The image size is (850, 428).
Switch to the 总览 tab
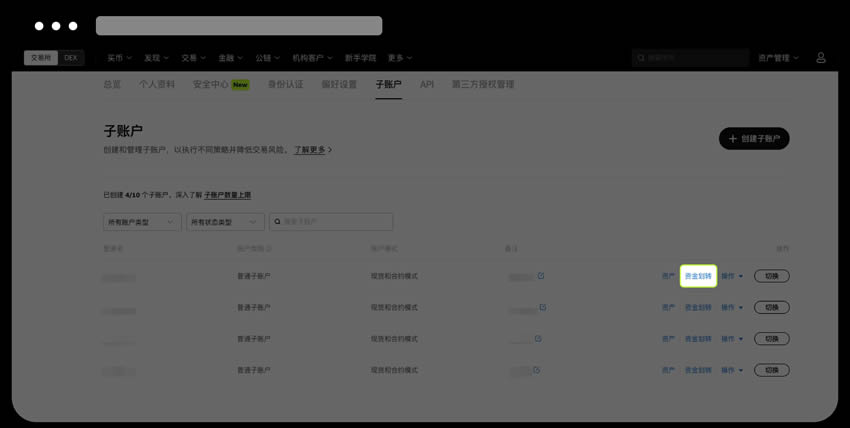pyautogui.click(x=112, y=85)
